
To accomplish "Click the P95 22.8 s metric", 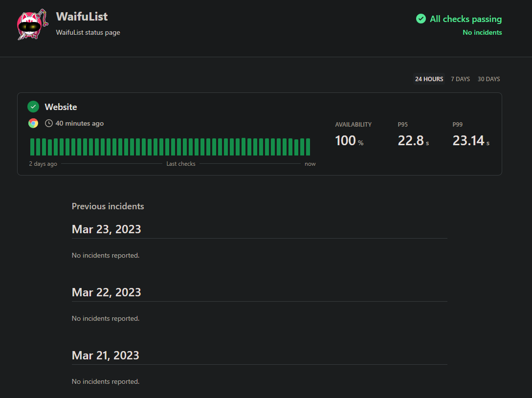I will click(413, 141).
